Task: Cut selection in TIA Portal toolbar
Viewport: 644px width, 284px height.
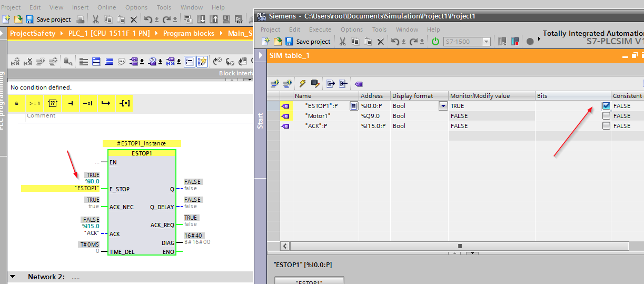Action: [95, 19]
